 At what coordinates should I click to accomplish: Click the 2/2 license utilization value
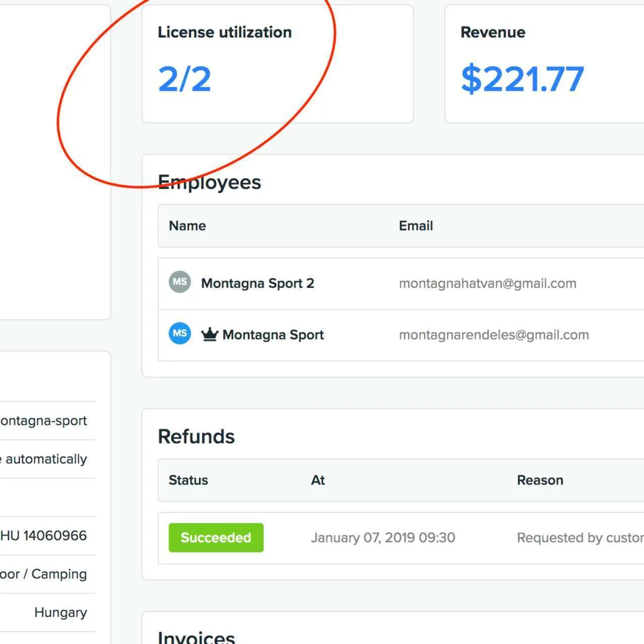tap(185, 79)
